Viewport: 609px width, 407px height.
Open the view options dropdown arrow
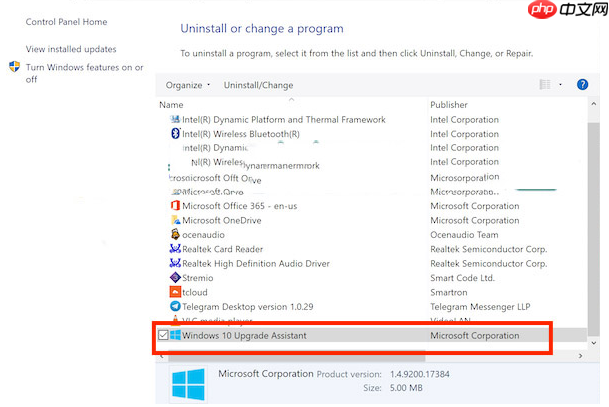pos(560,84)
